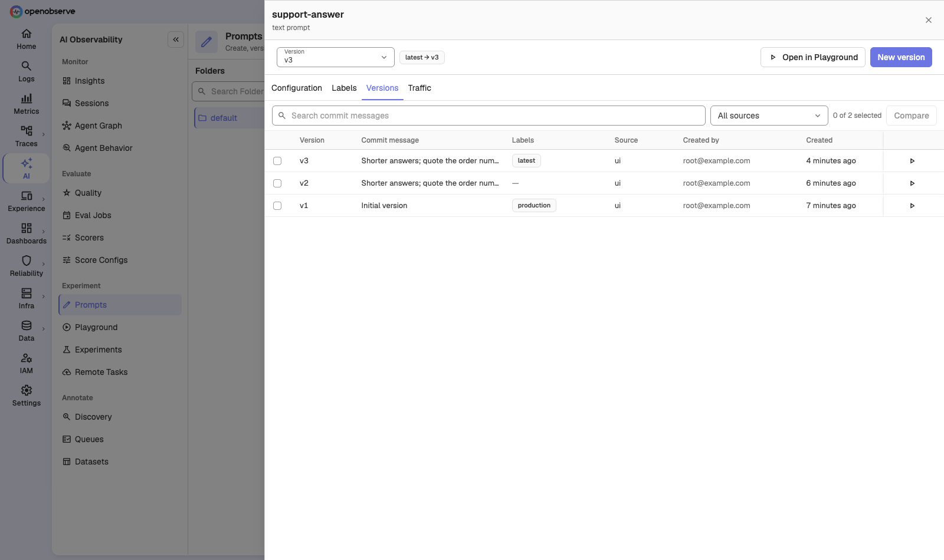Run version v3 play icon

pyautogui.click(x=912, y=161)
